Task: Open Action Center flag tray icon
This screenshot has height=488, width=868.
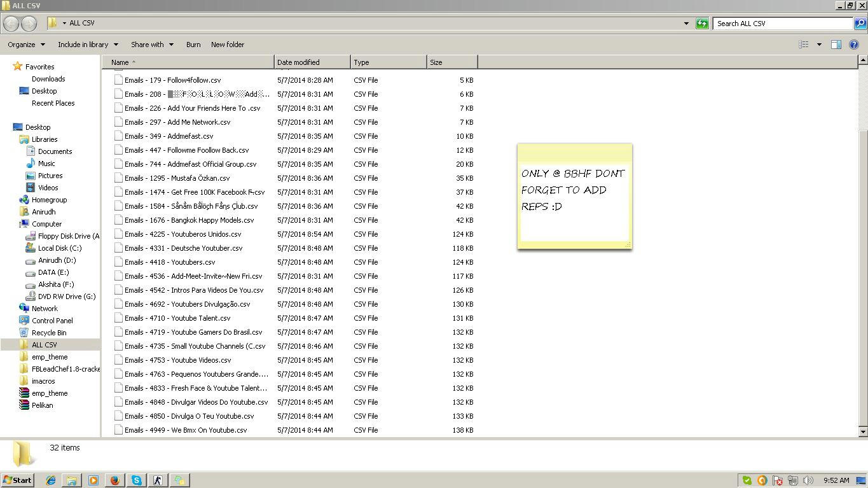Action: coord(778,480)
